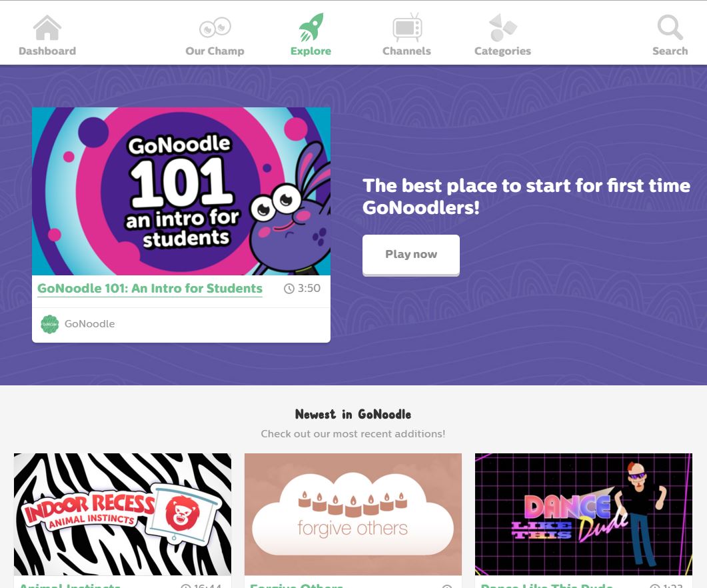Click the green GoNoodle channel logo
This screenshot has height=588, width=707.
point(49,324)
